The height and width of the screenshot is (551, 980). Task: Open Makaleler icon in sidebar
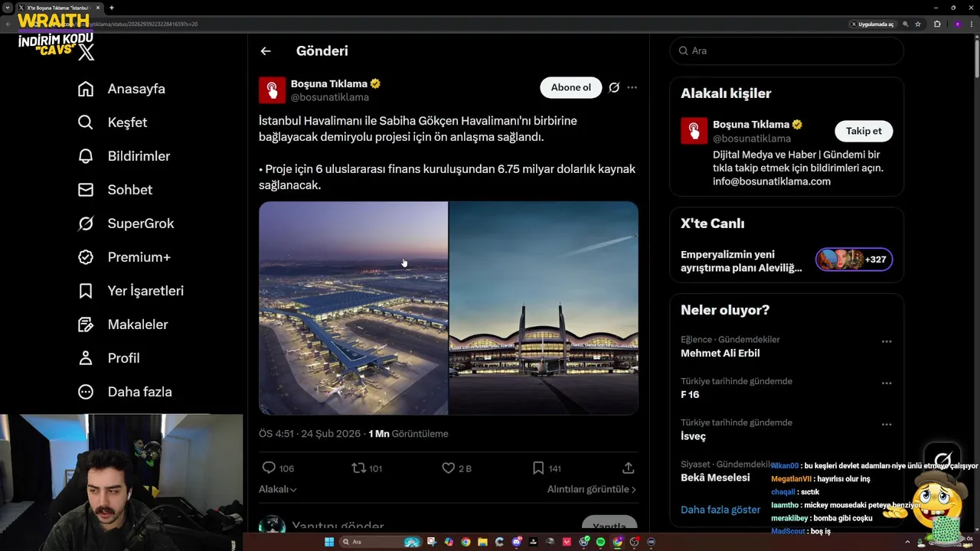pyautogui.click(x=86, y=324)
